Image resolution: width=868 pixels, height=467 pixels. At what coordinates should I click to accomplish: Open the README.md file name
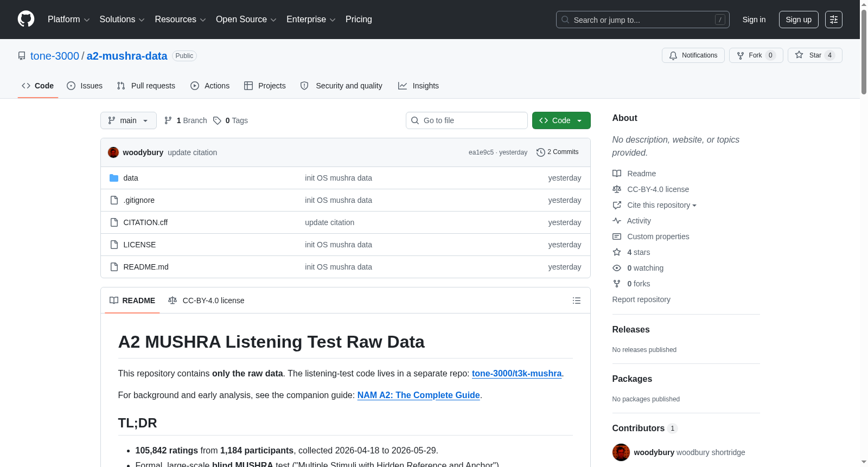tap(146, 267)
